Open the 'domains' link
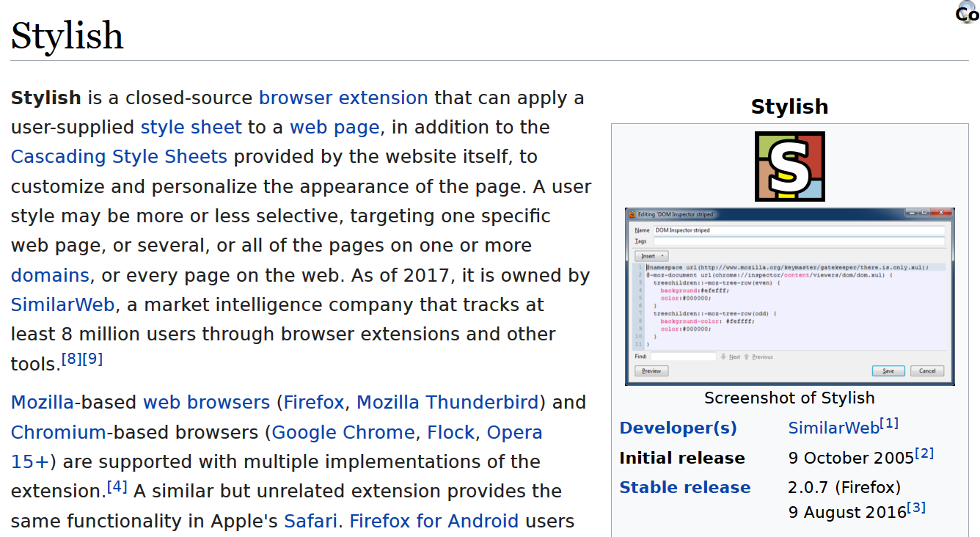 click(50, 276)
